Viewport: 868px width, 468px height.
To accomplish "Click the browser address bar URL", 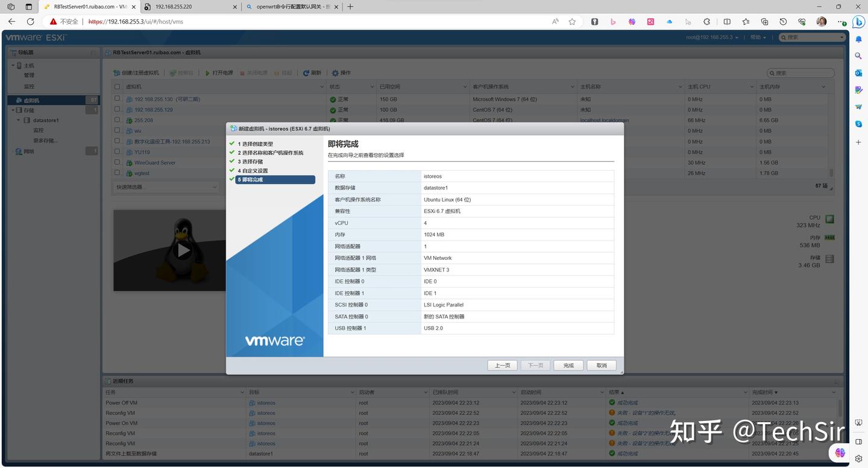I will pos(136,22).
